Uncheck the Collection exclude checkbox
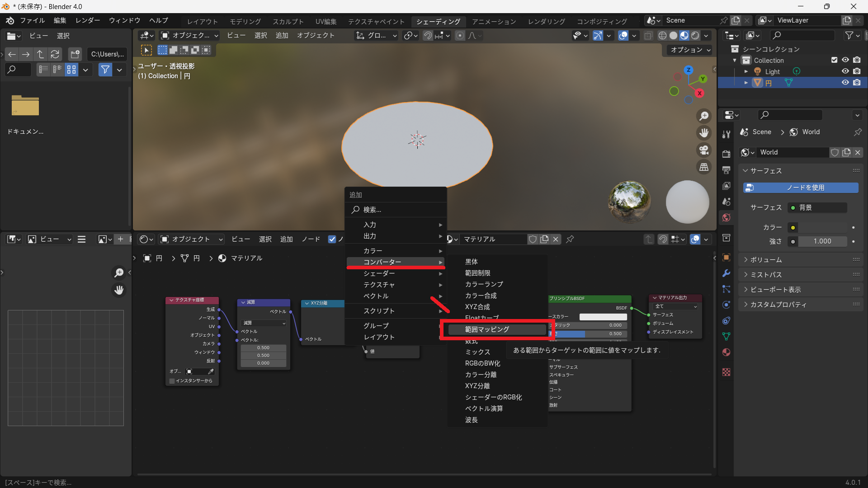 click(834, 60)
